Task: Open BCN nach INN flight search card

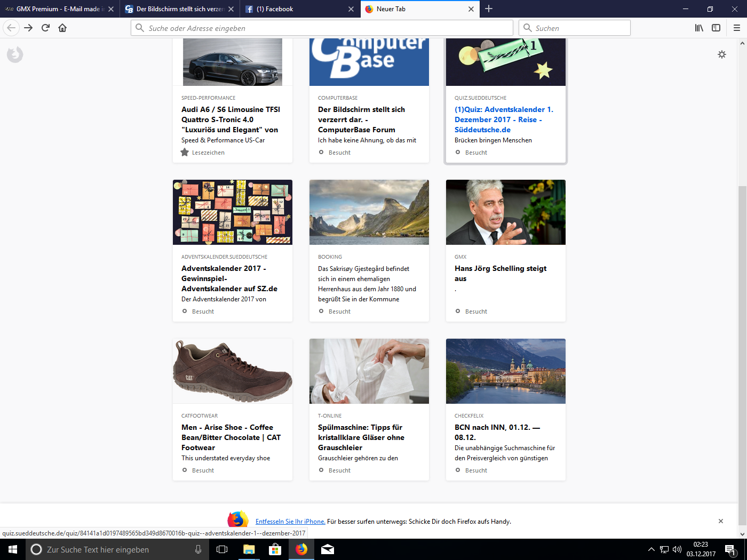Action: [x=497, y=432]
